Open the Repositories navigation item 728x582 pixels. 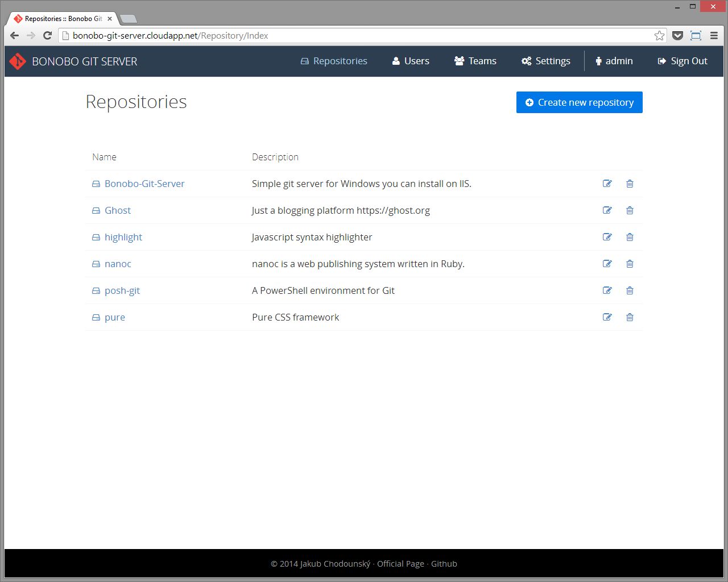pyautogui.click(x=334, y=61)
